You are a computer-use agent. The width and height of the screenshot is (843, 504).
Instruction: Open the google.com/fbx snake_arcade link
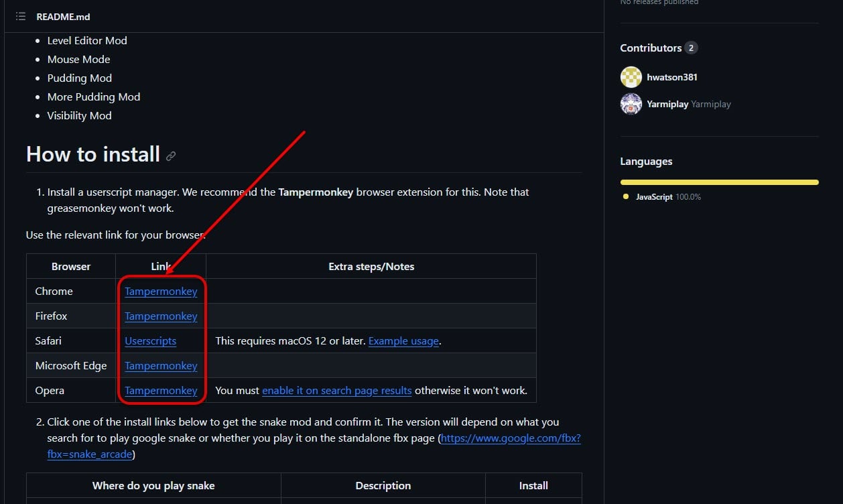click(x=511, y=438)
